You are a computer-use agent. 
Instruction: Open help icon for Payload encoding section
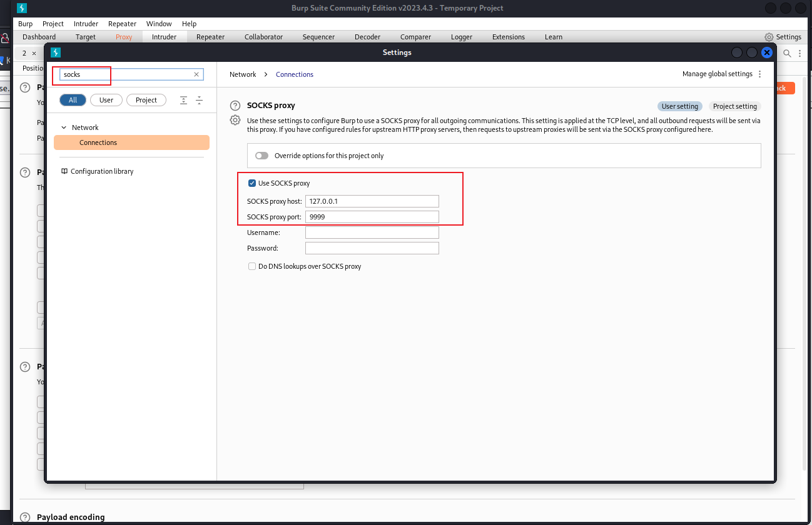[25, 517]
